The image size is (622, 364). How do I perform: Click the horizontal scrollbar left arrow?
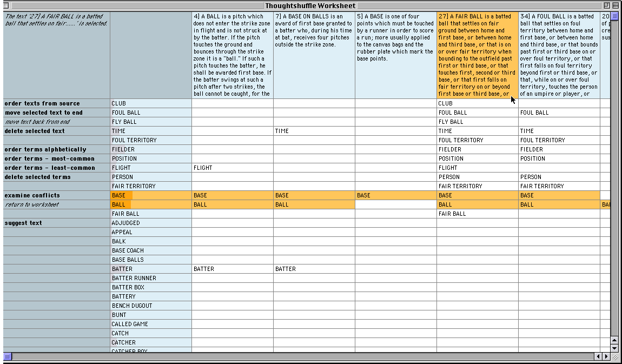point(598,356)
